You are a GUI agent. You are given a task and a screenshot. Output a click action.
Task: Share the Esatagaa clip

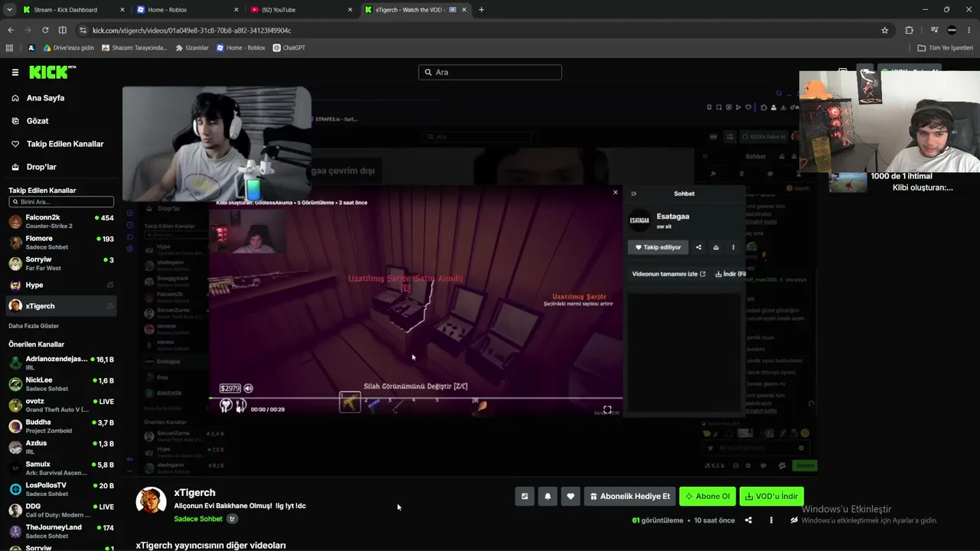[x=698, y=247]
